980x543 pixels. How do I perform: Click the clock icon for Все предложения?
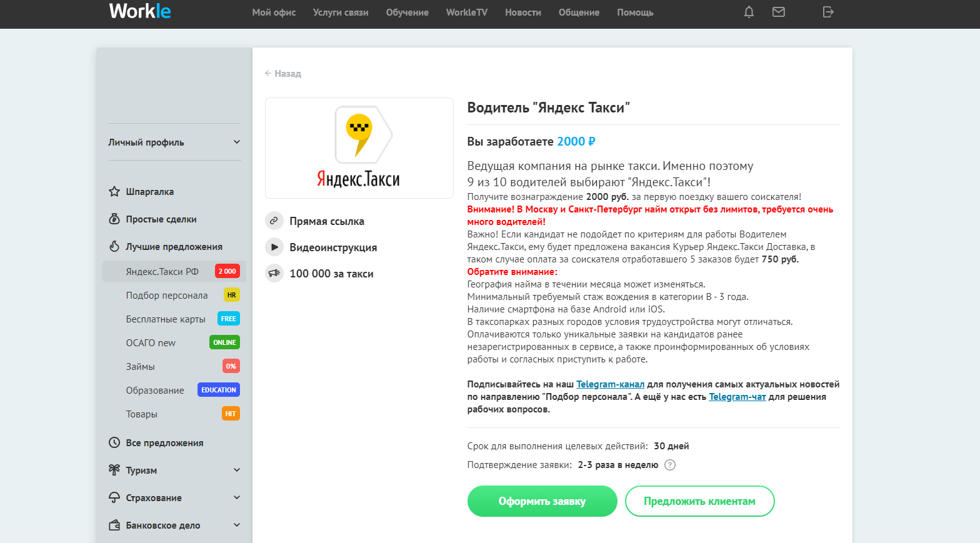pos(114,442)
